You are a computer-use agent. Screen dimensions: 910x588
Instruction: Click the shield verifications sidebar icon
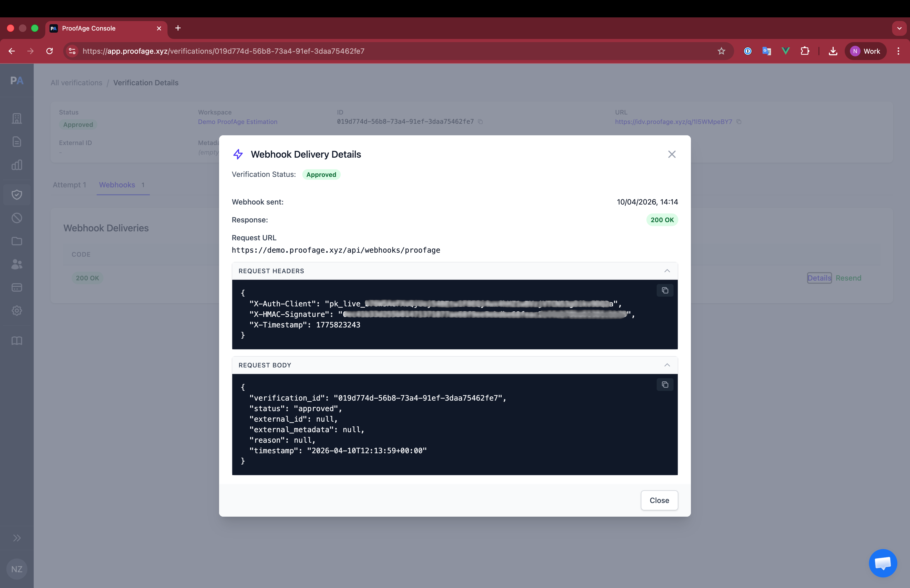coord(16,195)
